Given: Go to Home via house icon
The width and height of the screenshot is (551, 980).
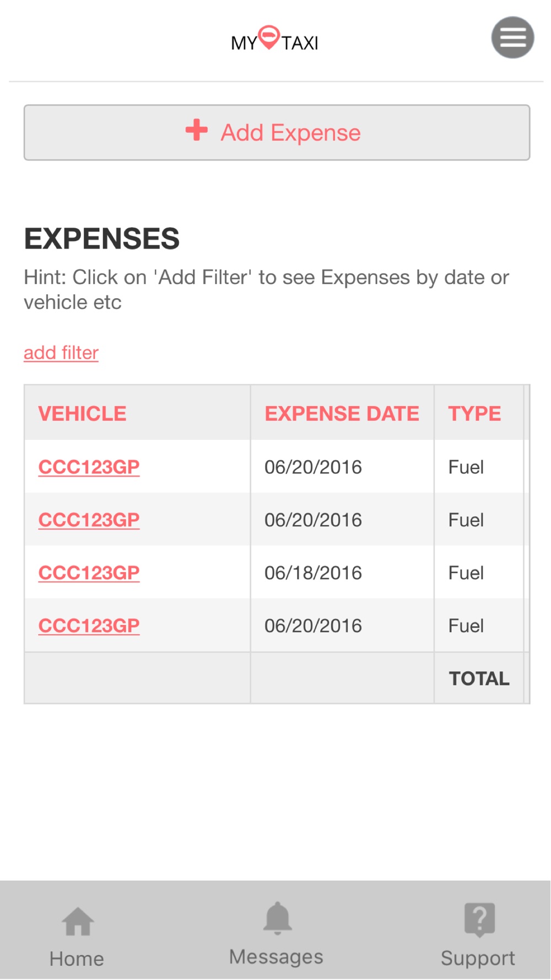Looking at the screenshot, I should click(x=78, y=922).
